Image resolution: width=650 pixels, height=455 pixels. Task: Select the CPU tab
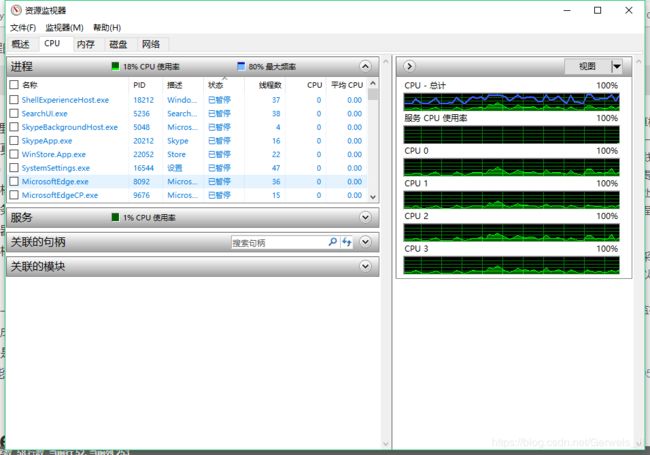tap(52, 44)
